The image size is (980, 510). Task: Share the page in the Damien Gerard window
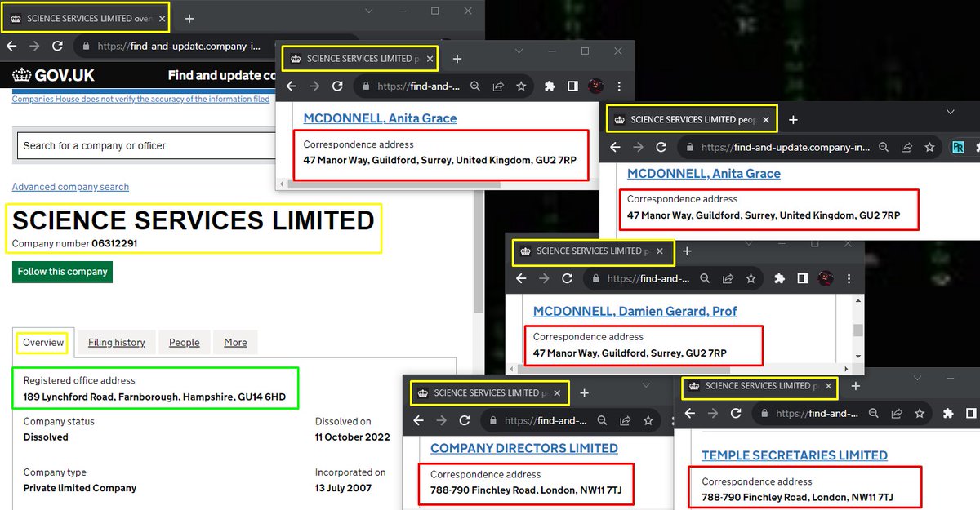click(728, 278)
